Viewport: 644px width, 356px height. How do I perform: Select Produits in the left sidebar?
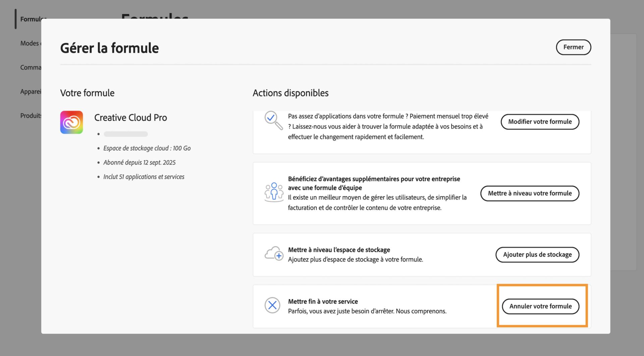(31, 116)
